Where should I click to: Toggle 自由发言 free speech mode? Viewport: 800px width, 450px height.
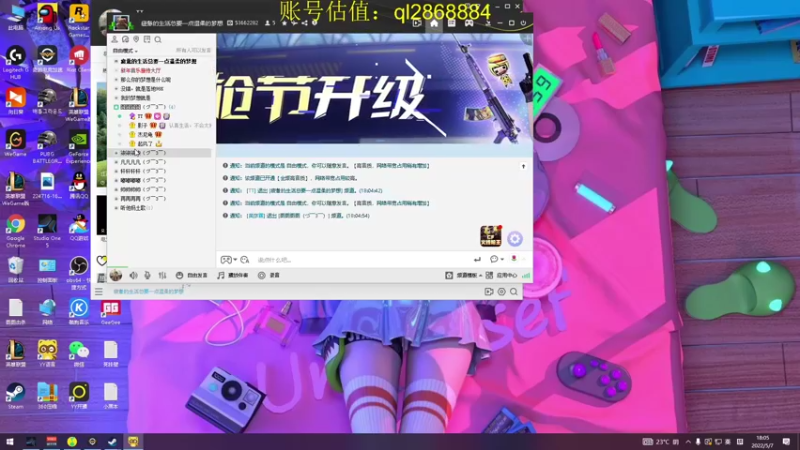[192, 276]
